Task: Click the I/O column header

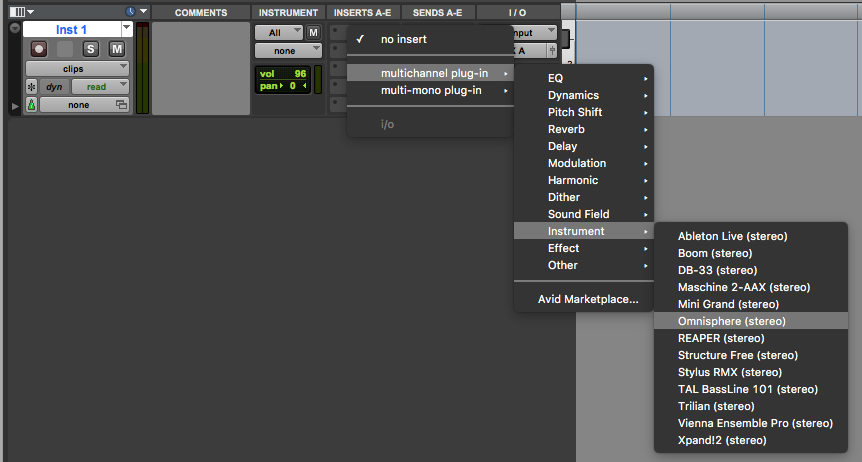Action: [x=517, y=13]
